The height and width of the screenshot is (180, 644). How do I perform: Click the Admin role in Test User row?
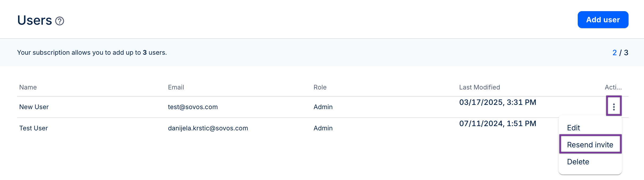(323, 128)
